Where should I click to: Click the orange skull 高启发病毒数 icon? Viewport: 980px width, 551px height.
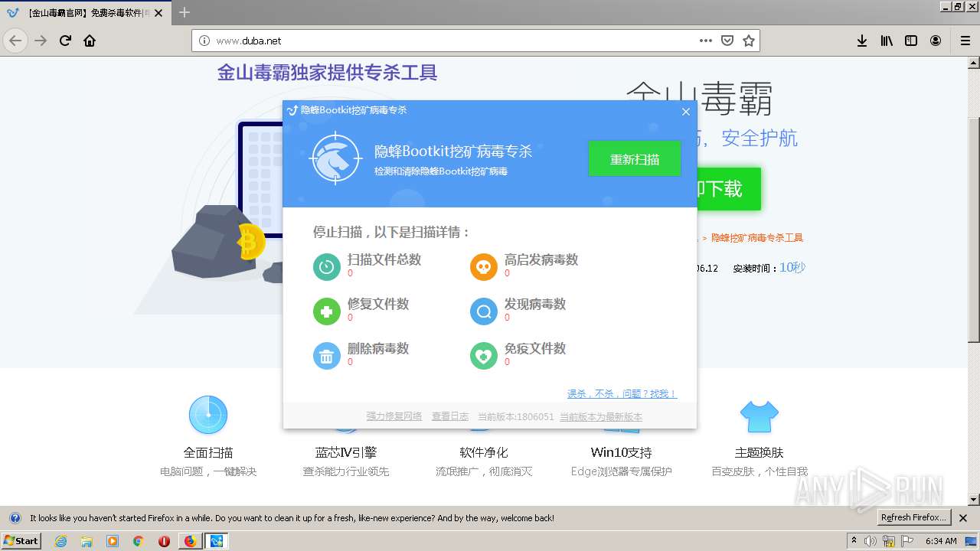click(x=483, y=267)
